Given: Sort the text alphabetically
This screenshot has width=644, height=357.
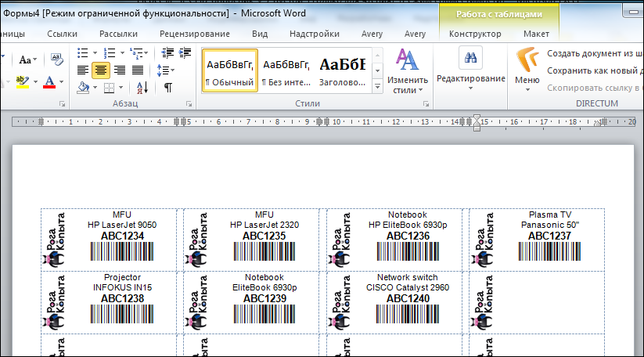Looking at the screenshot, I should click(x=142, y=87).
